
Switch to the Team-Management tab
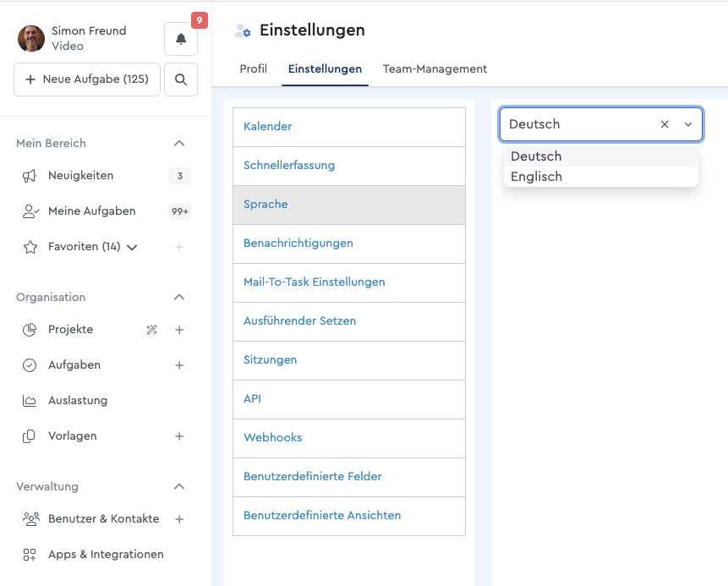[x=435, y=69]
